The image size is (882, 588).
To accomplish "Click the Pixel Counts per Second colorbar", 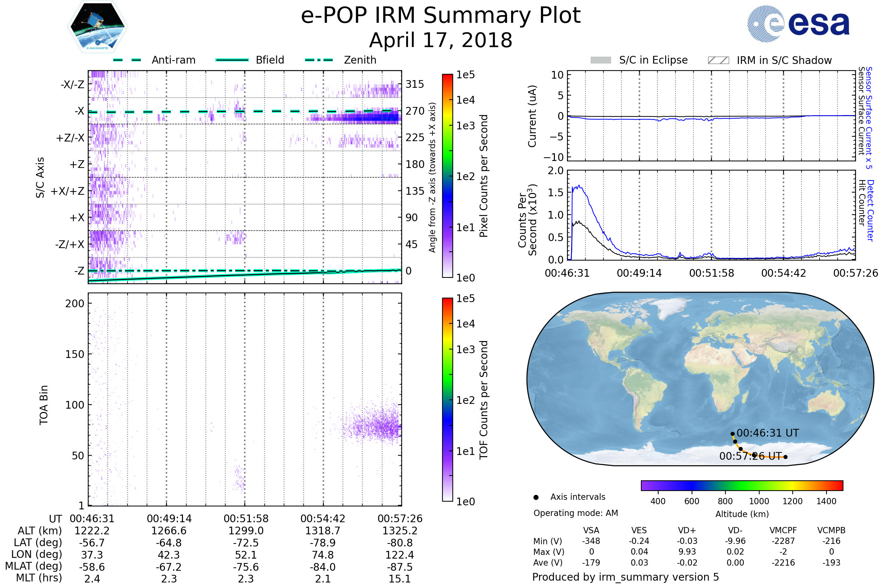I will click(447, 176).
